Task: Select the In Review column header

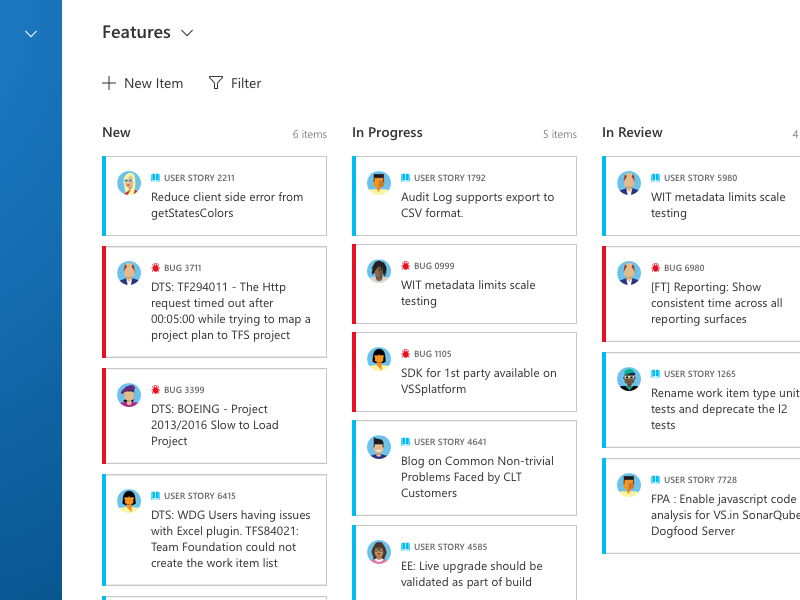Action: 632,133
